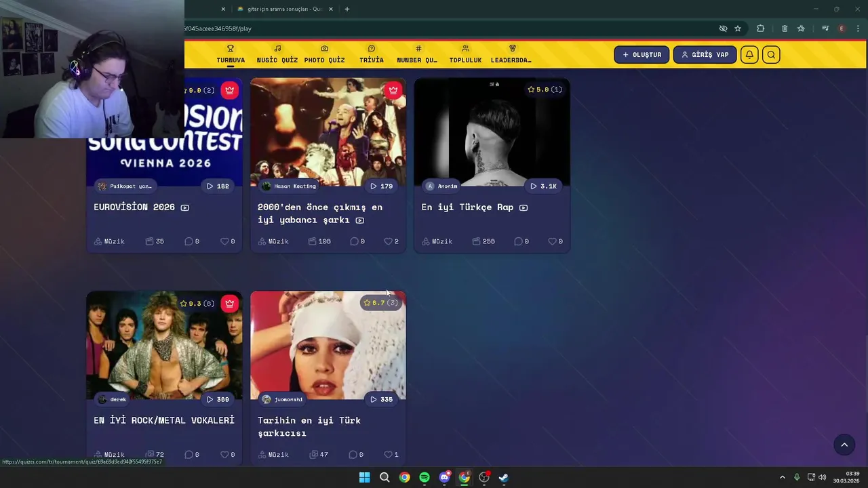Open the Eurovision 2026 quiz title
The width and height of the screenshot is (868, 488).
click(x=134, y=207)
